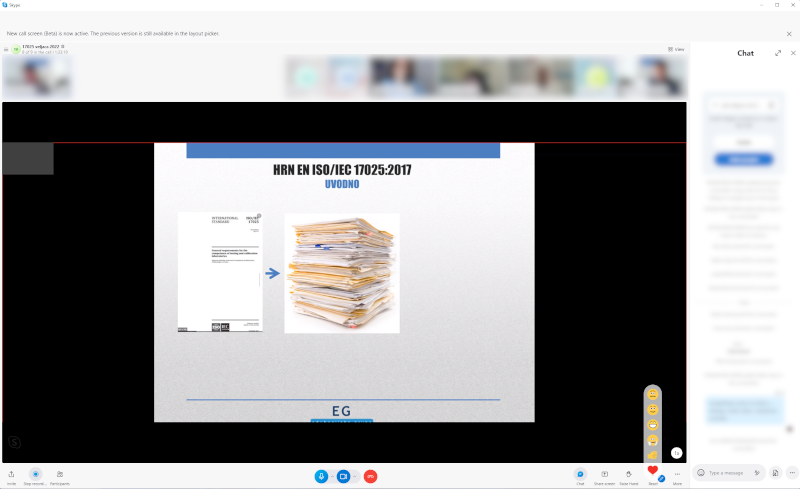Mute the microphone
The height and width of the screenshot is (489, 800).
click(x=321, y=477)
